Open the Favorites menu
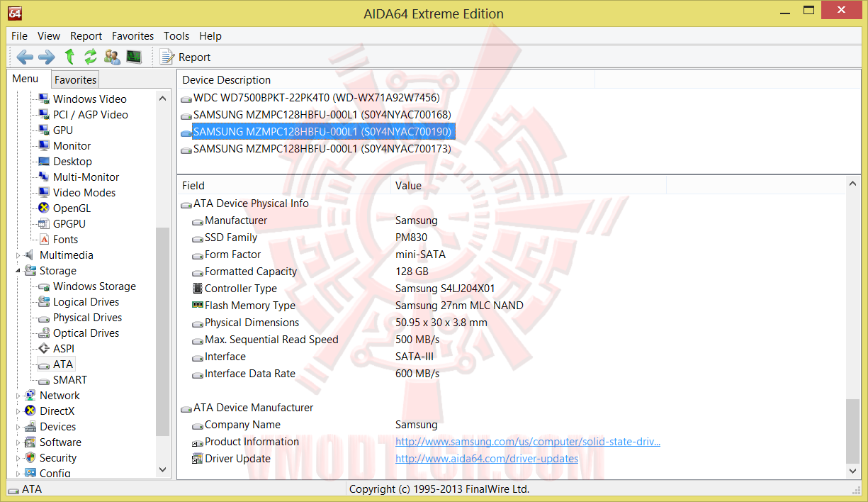The height and width of the screenshot is (502, 868). pyautogui.click(x=133, y=36)
